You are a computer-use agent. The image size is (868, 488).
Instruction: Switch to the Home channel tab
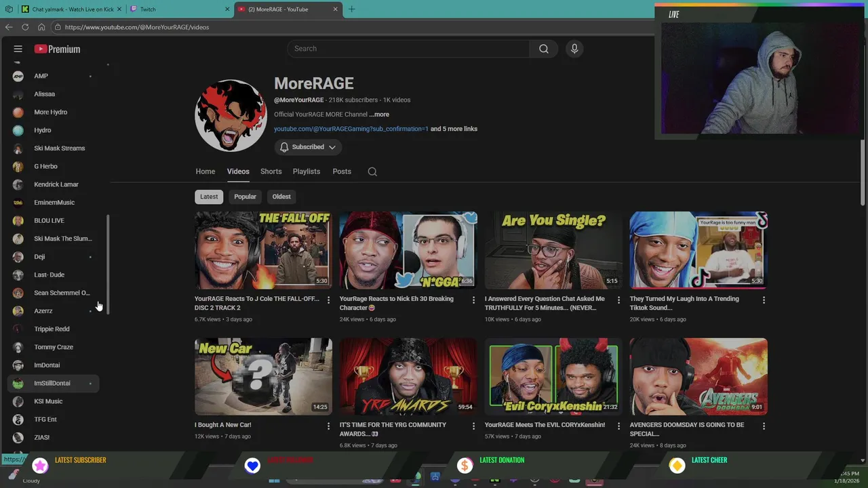[205, 171]
